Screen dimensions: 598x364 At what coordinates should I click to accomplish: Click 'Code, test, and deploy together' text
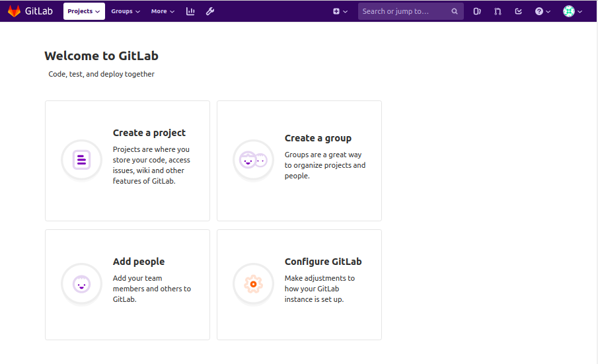[102, 74]
